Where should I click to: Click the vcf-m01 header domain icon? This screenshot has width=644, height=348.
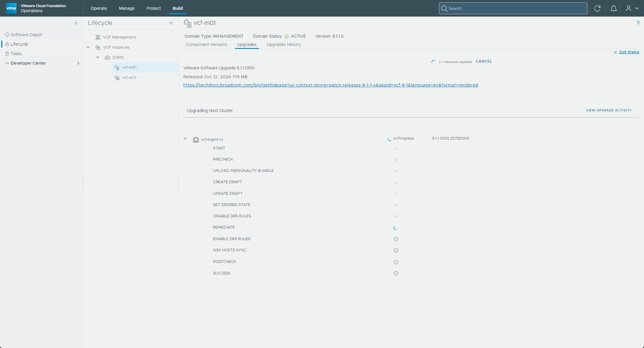pos(188,23)
